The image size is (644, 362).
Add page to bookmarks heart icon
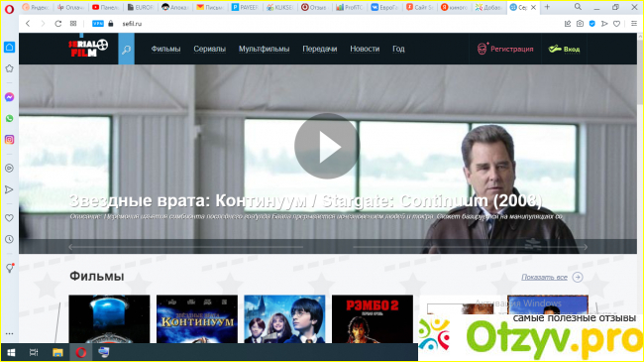coord(616,24)
